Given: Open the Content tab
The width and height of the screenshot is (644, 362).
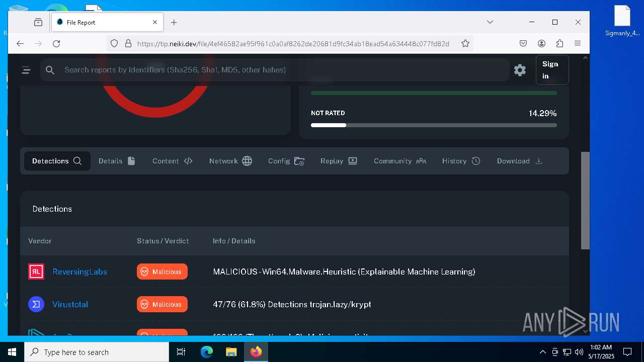Looking at the screenshot, I should click(173, 161).
